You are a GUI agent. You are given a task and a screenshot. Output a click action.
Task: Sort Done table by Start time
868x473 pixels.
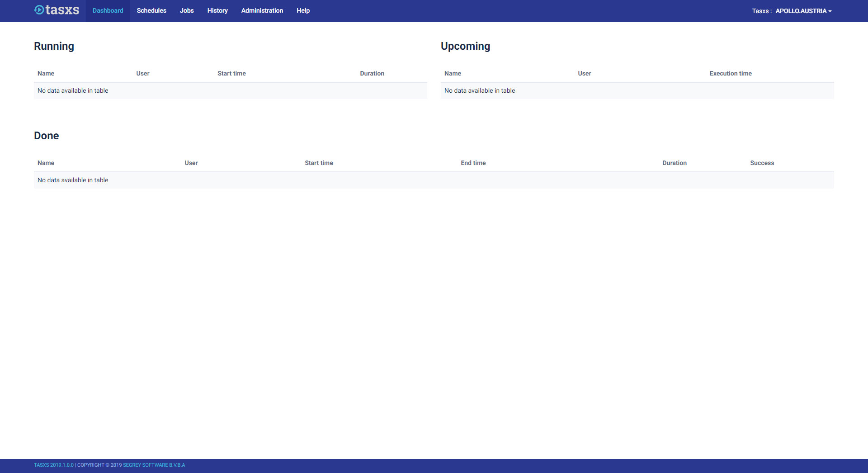(x=319, y=163)
